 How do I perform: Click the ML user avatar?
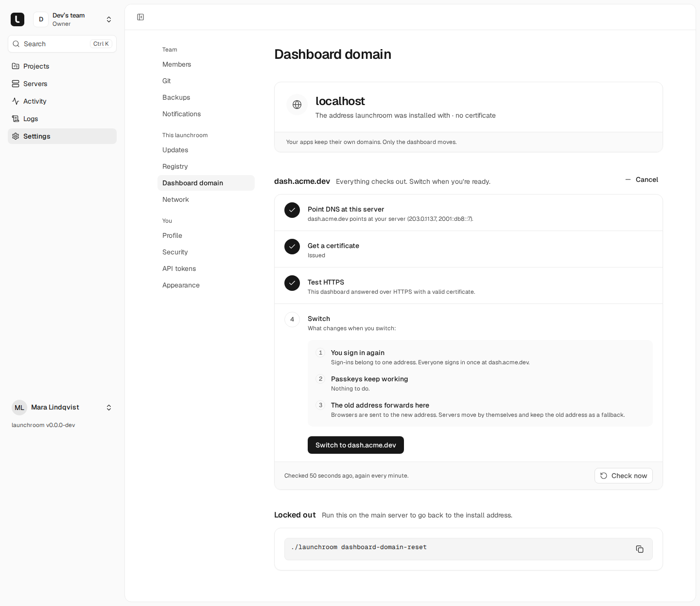point(19,408)
